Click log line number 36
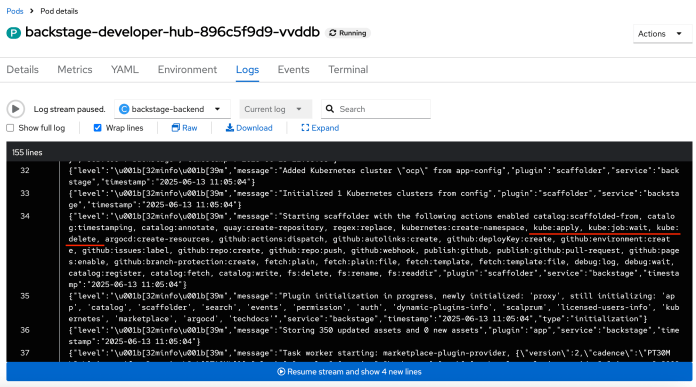The width and height of the screenshot is (696, 387). point(25,330)
